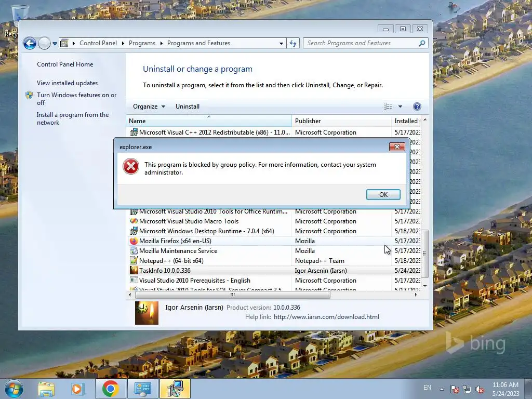
Task: Click the list's scroll up arrow
Action: (425, 120)
